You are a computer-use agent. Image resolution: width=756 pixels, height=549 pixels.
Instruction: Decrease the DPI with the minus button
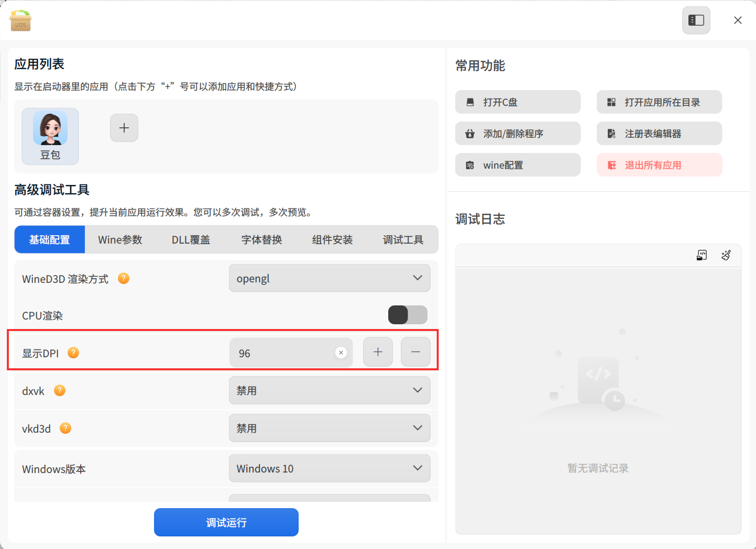[415, 352]
